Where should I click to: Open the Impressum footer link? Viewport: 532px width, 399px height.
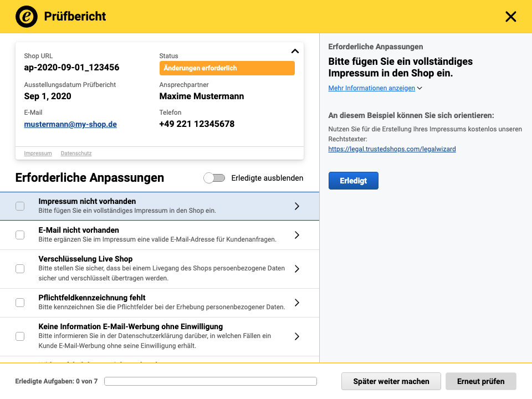tap(38, 154)
